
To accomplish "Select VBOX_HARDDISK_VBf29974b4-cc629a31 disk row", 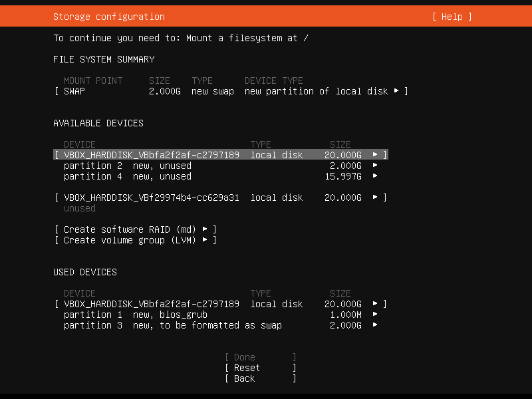I will [x=221, y=198].
